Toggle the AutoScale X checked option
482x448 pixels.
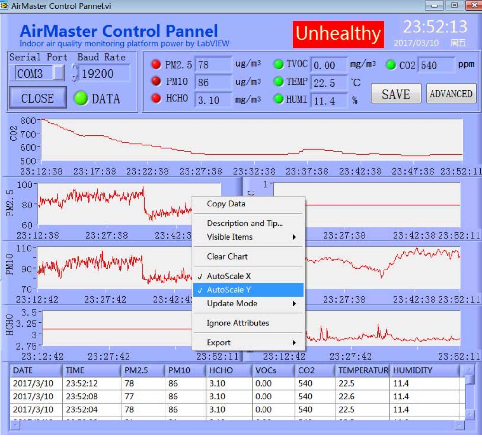click(x=248, y=276)
